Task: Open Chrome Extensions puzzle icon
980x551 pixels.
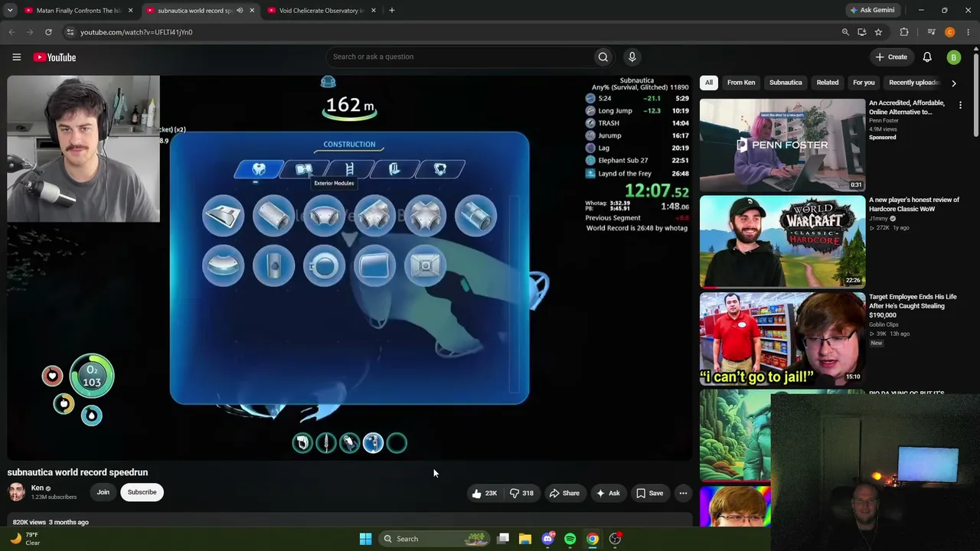Action: (904, 32)
